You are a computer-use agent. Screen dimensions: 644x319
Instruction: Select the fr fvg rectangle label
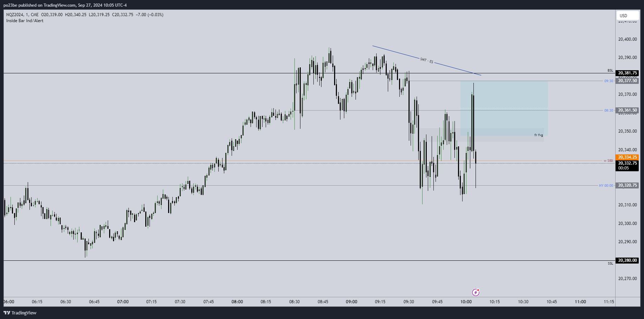click(x=538, y=135)
